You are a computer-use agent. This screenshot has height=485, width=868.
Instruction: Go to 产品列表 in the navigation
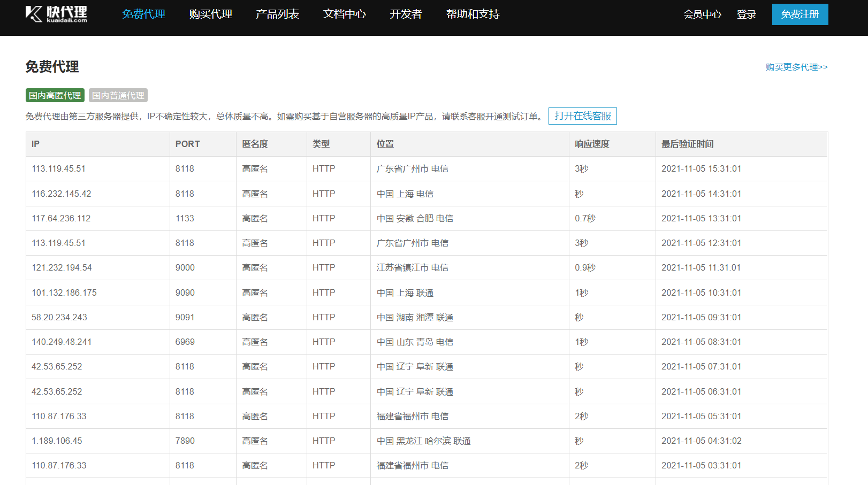coord(277,14)
